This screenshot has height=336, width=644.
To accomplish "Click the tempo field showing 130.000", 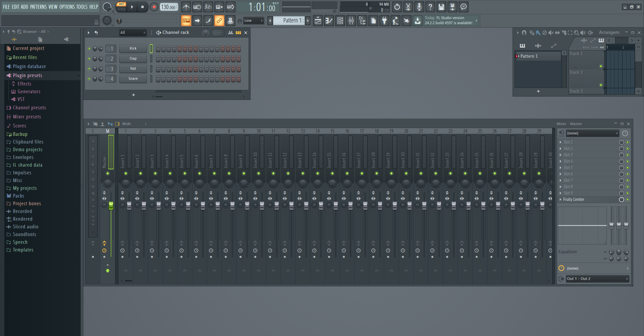I will [x=169, y=7].
